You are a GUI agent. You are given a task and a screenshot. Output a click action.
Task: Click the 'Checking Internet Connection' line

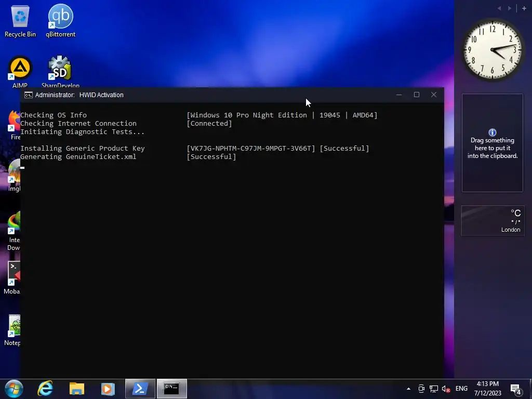[78, 124]
